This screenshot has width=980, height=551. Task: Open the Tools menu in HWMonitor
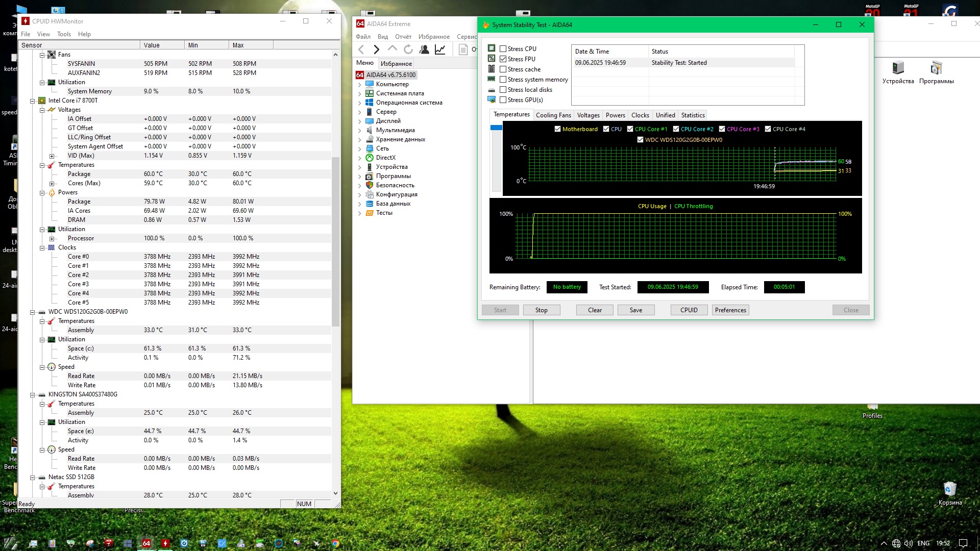point(64,34)
